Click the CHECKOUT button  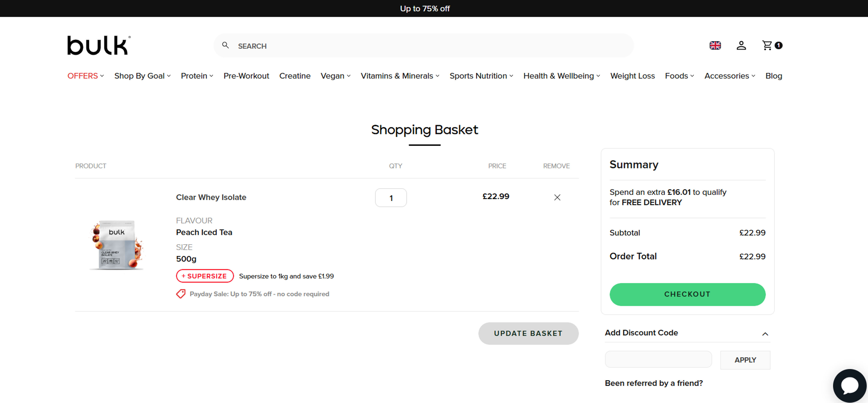687,294
